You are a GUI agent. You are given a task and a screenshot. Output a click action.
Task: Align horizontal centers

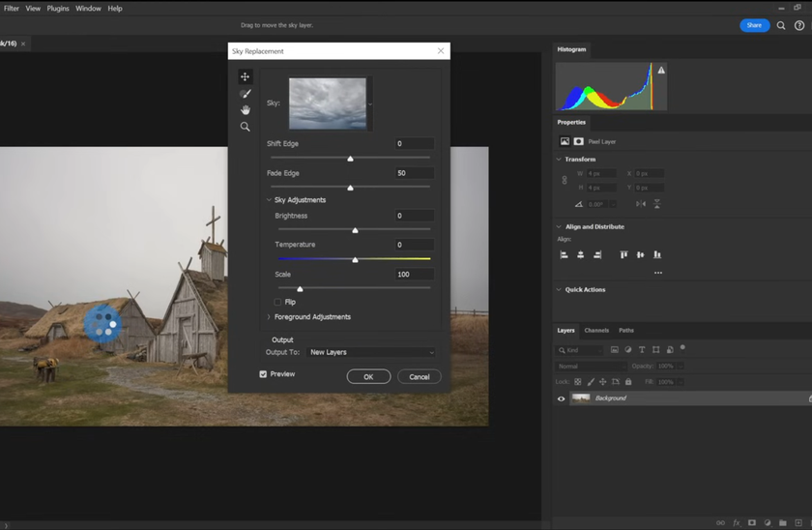coord(581,255)
